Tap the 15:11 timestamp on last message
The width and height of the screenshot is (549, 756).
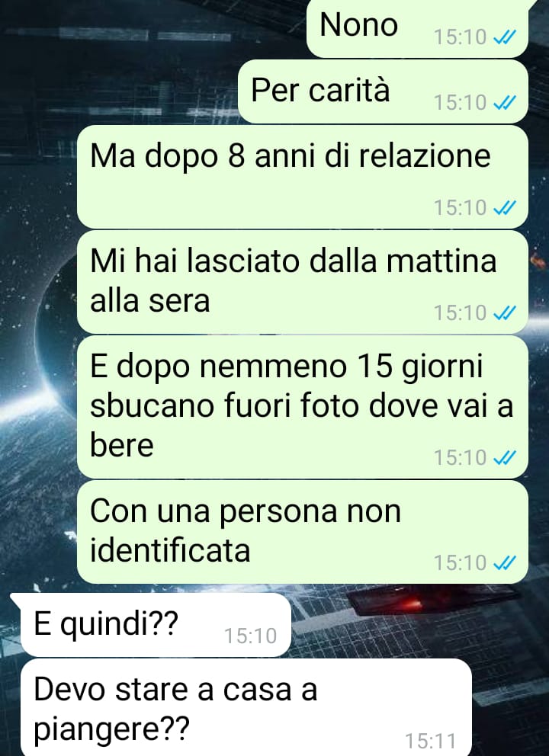pyautogui.click(x=430, y=741)
